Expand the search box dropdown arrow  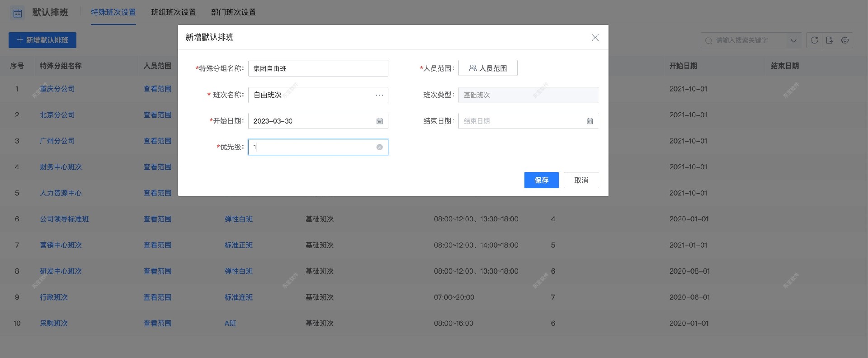[x=793, y=41]
